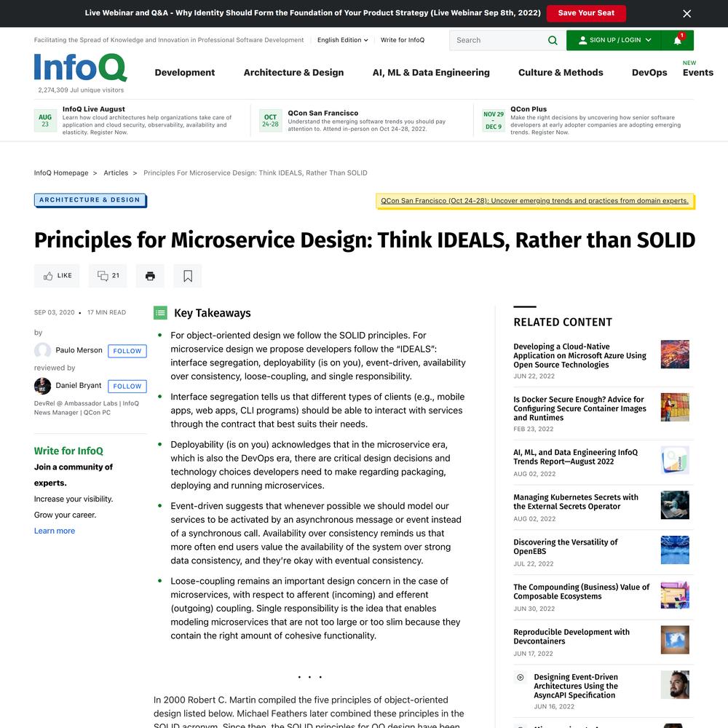Click the Learn more link
728x728 pixels.
pos(55,531)
